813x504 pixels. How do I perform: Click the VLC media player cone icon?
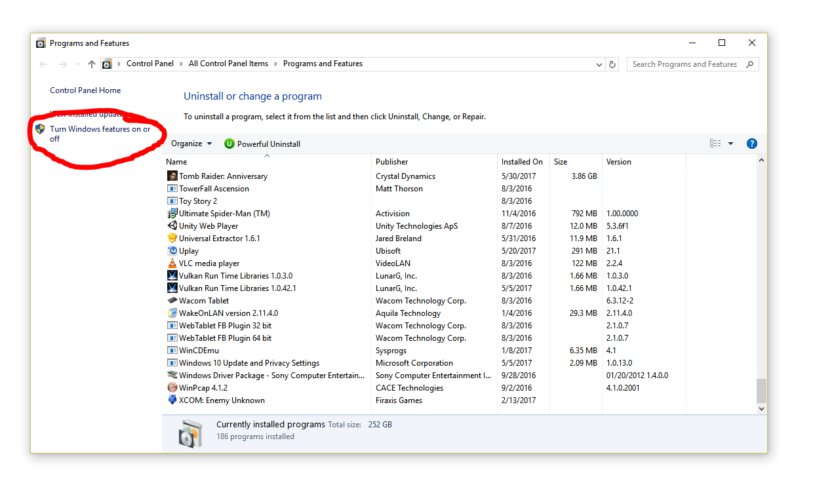172,263
